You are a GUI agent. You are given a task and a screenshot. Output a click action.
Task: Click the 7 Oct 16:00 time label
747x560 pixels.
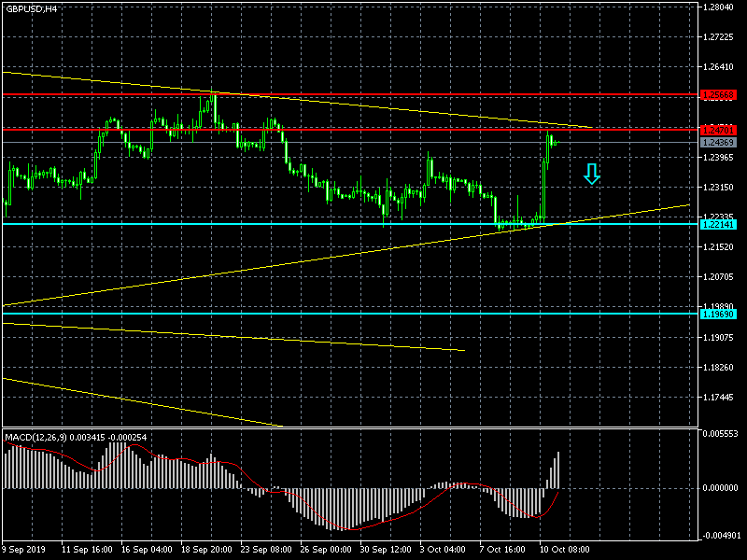point(502,549)
